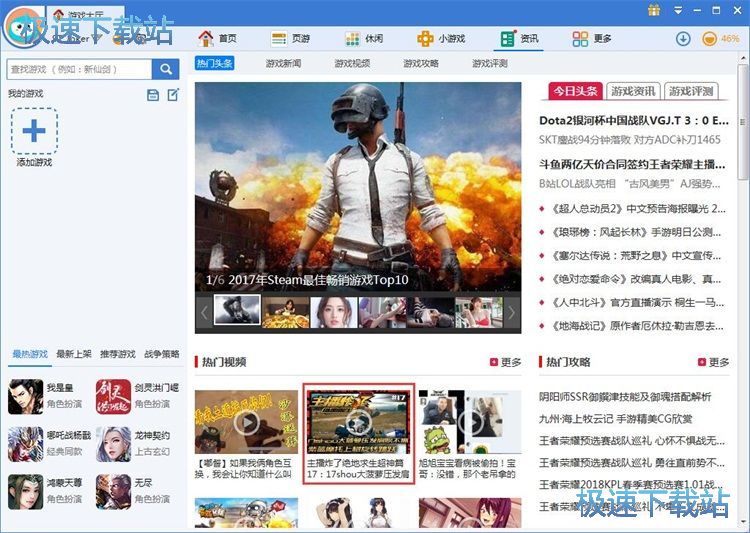This screenshot has width=750, height=533.
Task: Open B站LOL战队亮相 sub-headline
Action: point(629,184)
